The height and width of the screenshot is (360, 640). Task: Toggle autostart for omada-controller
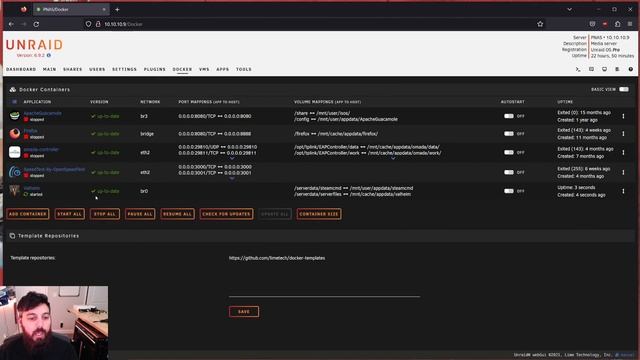tap(509, 152)
